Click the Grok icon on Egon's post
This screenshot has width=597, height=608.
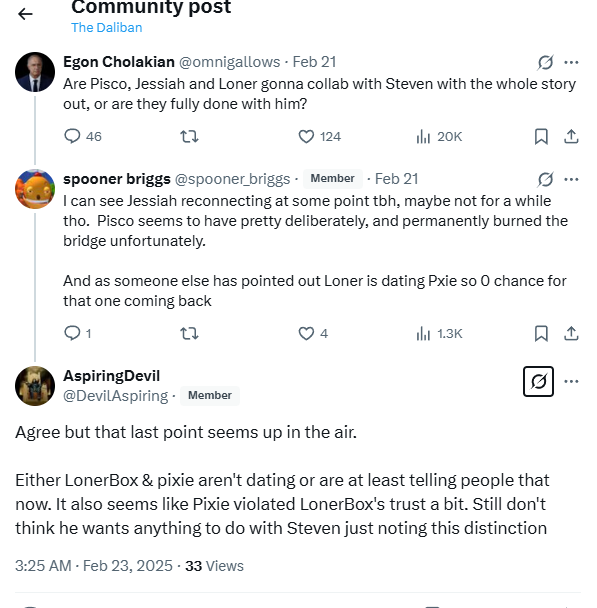[x=545, y=62]
